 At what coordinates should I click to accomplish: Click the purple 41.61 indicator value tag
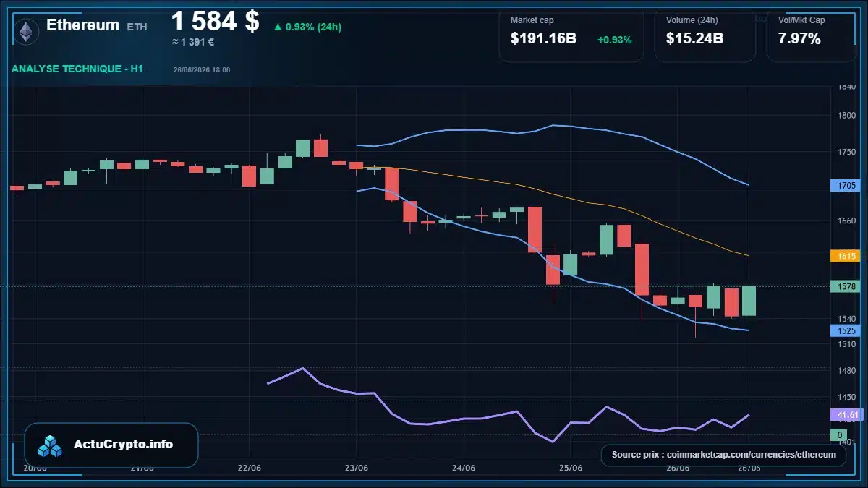(846, 415)
